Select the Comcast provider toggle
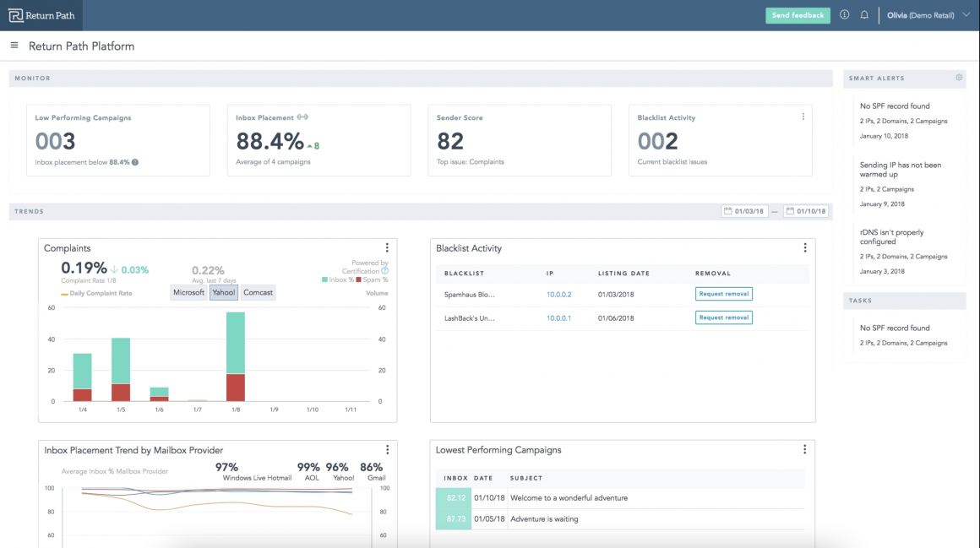The height and width of the screenshot is (548, 980). pyautogui.click(x=258, y=292)
